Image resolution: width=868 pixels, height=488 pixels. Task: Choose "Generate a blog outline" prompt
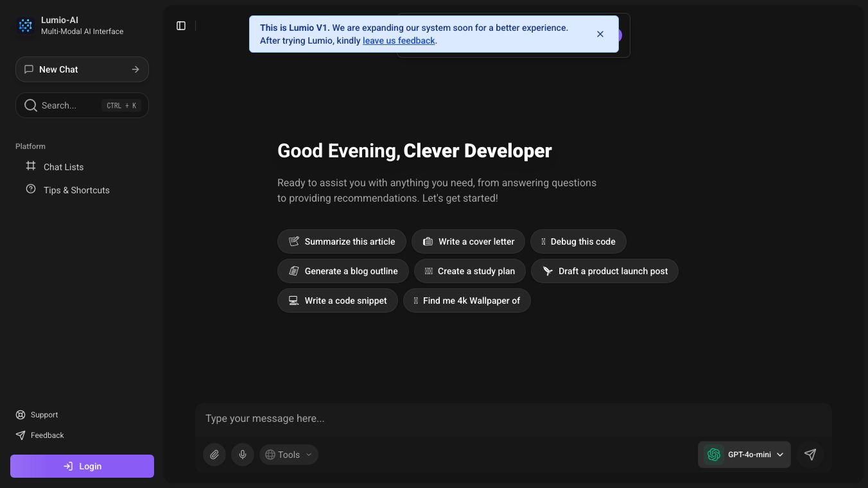coord(343,271)
